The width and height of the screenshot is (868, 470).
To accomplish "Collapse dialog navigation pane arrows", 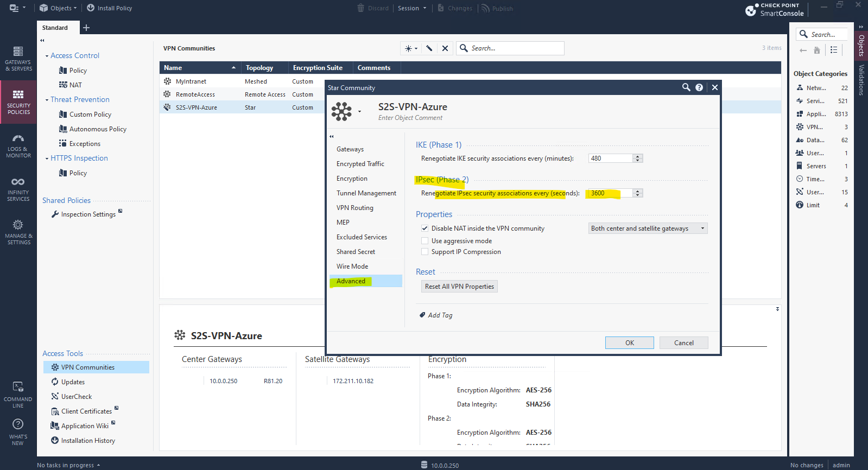I will coord(332,136).
